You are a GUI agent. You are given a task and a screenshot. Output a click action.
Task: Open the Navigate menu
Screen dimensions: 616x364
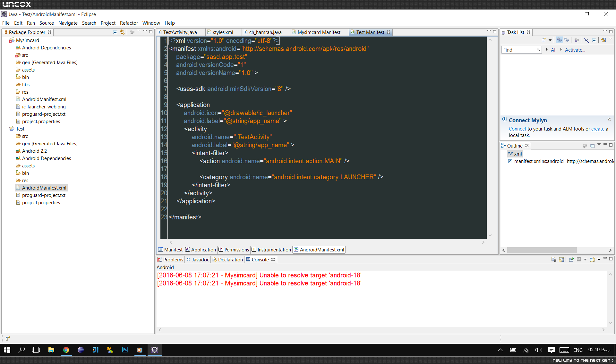68,23
